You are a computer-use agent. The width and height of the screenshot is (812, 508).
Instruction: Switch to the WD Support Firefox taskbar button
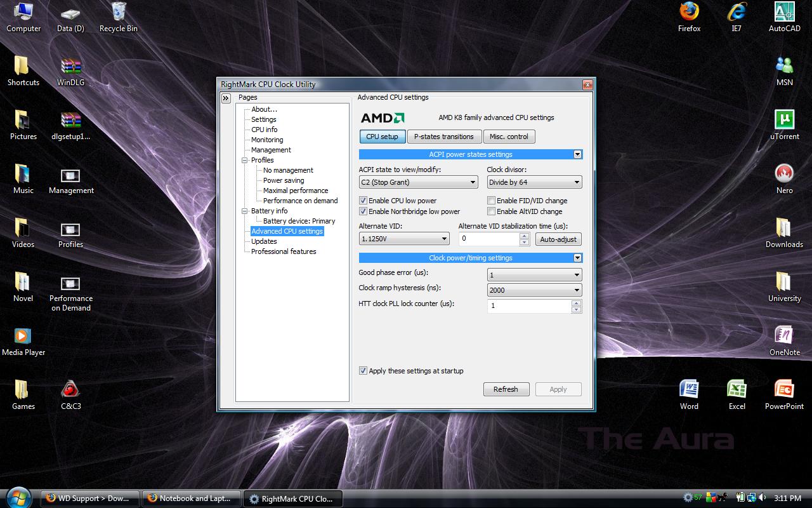coord(90,498)
